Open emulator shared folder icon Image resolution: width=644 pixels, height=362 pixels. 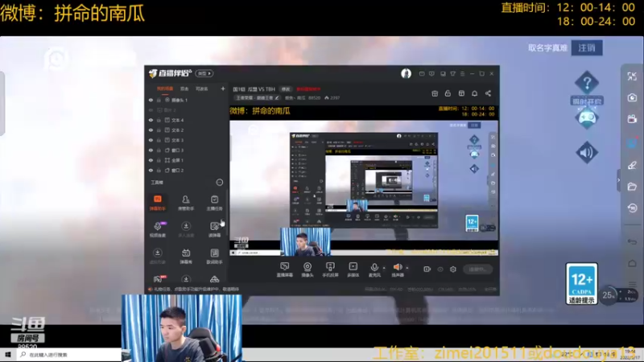click(x=632, y=187)
